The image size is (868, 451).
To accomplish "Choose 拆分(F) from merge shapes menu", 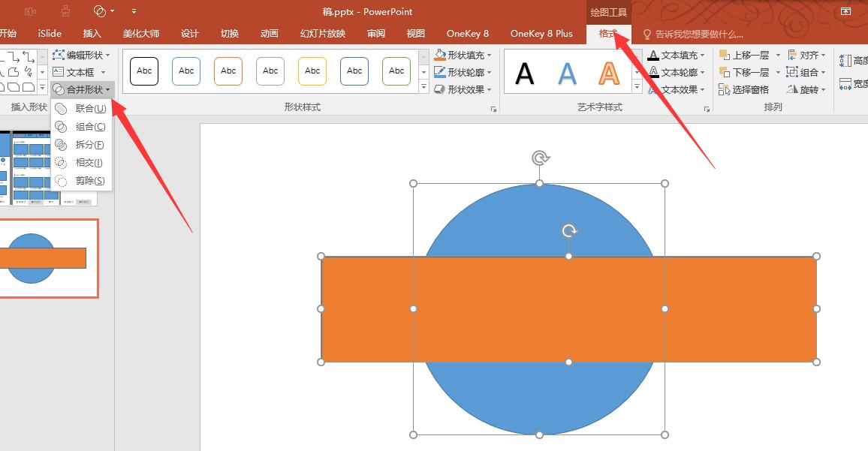I will (x=81, y=145).
